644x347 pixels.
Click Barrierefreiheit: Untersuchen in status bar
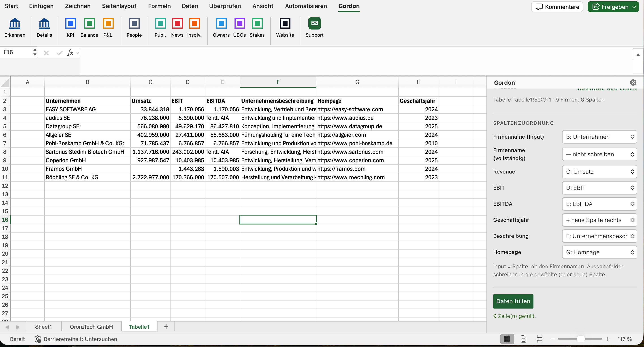point(80,339)
